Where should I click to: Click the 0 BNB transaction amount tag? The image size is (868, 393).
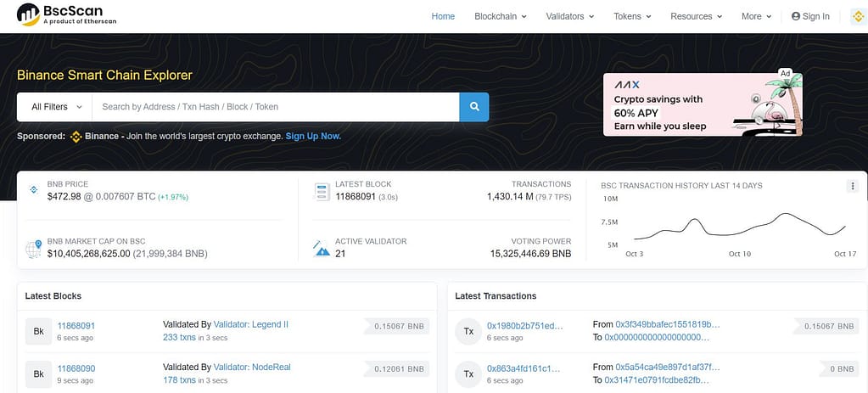[x=839, y=369]
